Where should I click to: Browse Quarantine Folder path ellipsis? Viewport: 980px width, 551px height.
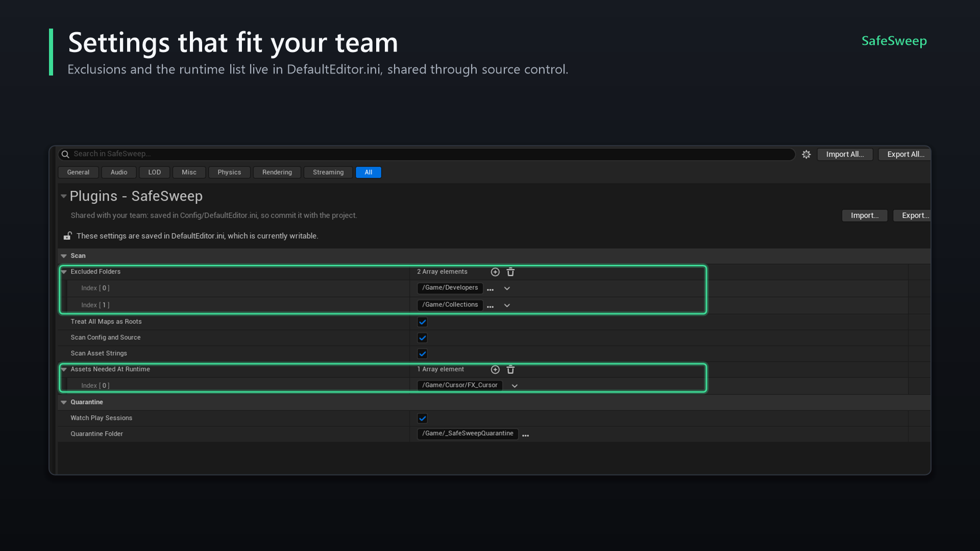pos(525,435)
